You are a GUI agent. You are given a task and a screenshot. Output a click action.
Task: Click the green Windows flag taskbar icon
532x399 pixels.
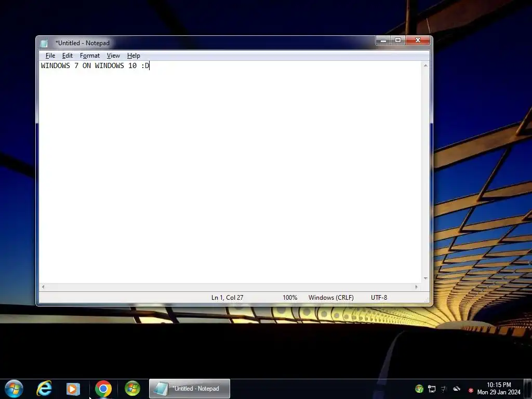[x=132, y=389]
